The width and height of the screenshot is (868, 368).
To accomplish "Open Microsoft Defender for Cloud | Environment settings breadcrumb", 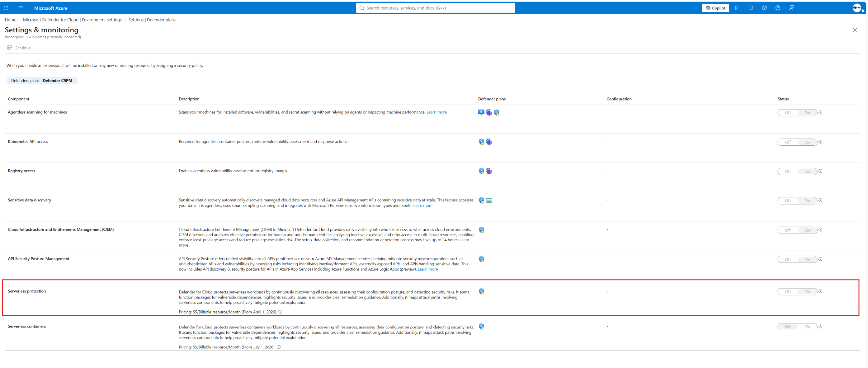I will (x=73, y=20).
